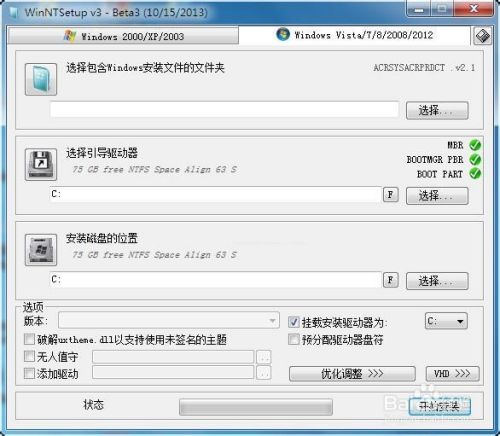
Task: Click the unattended file path field
Action: [x=173, y=357]
